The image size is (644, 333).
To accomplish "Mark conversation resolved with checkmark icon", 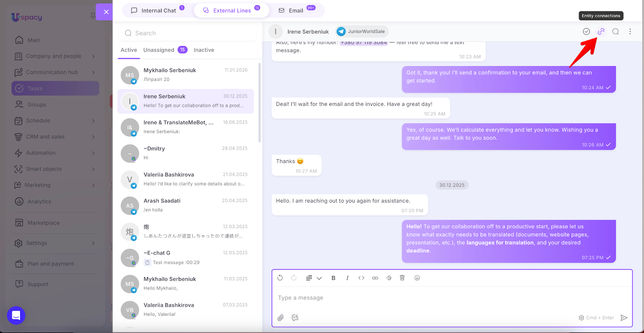I will tap(586, 31).
